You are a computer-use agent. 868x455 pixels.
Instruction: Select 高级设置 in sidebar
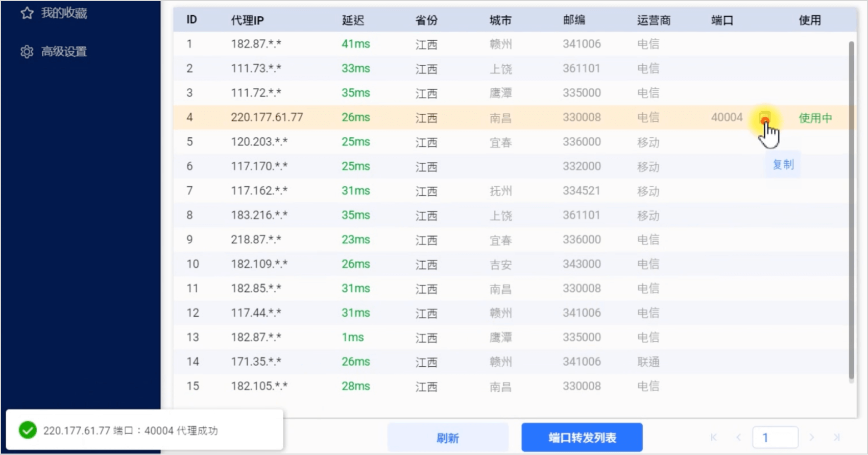(64, 52)
